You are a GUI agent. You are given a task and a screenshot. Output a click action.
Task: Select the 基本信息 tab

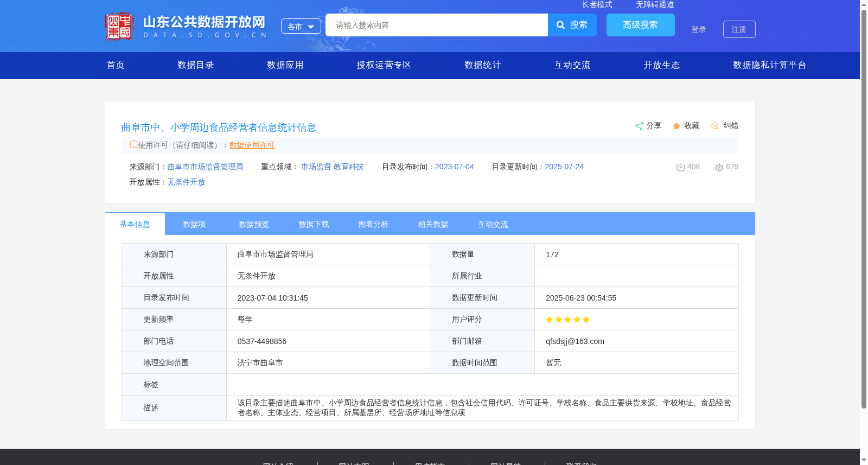tap(135, 224)
